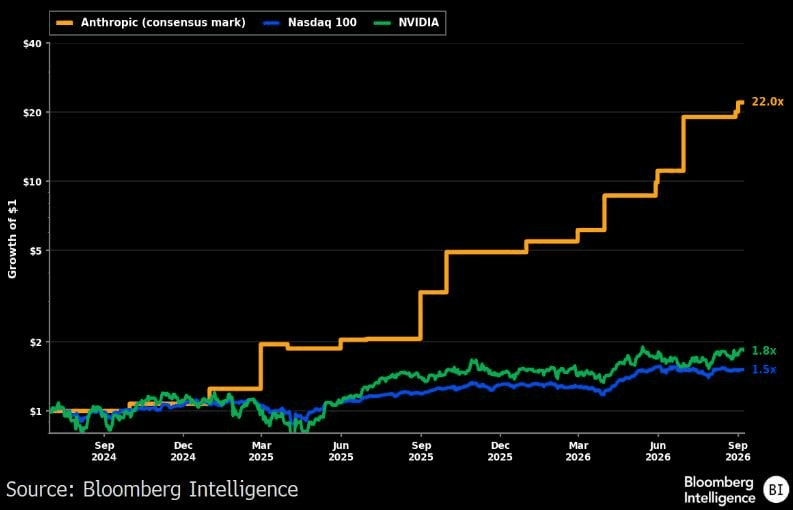This screenshot has width=793, height=510.
Task: Select the orange Anthropic legend swatch
Action: click(x=65, y=23)
